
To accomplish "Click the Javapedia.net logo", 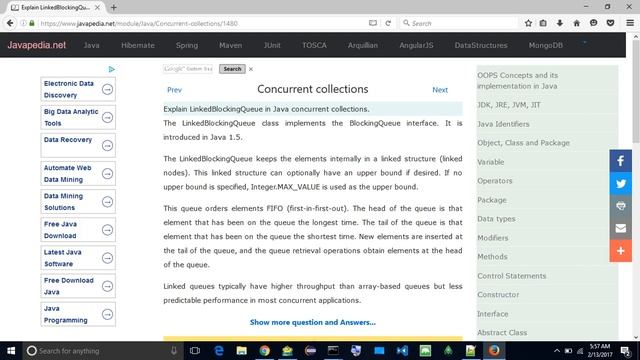I will [x=37, y=45].
